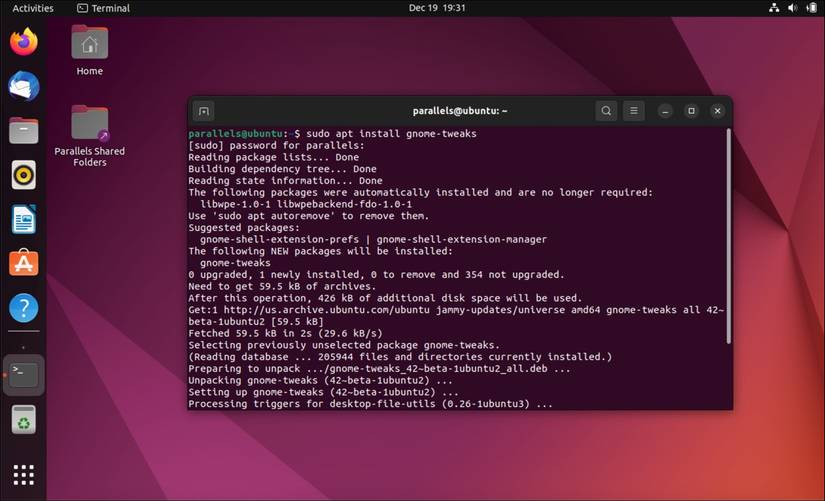Open the Activities overview
This screenshot has height=501, width=825.
(33, 8)
